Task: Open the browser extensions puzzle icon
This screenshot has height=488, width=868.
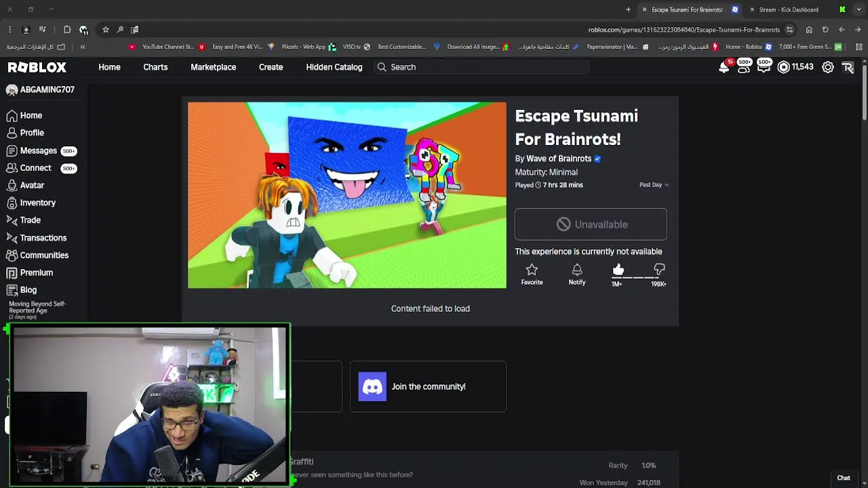Action: 66,29
